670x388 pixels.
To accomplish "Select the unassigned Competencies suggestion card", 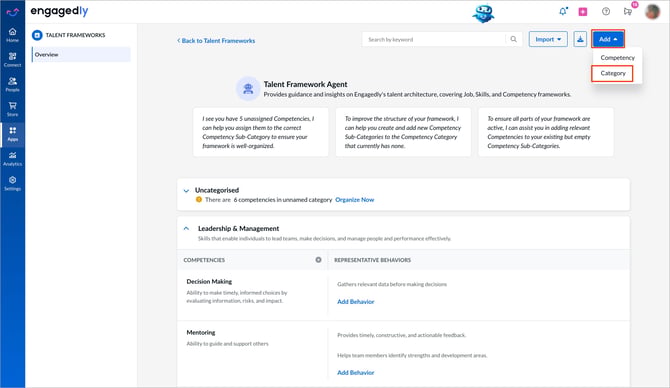I will [261, 132].
